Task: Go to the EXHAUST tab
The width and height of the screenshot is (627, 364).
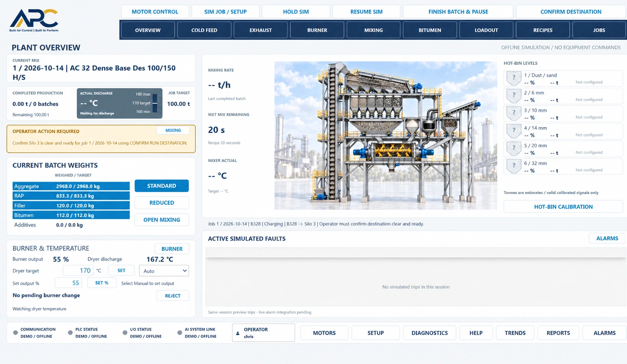Action: [x=261, y=30]
